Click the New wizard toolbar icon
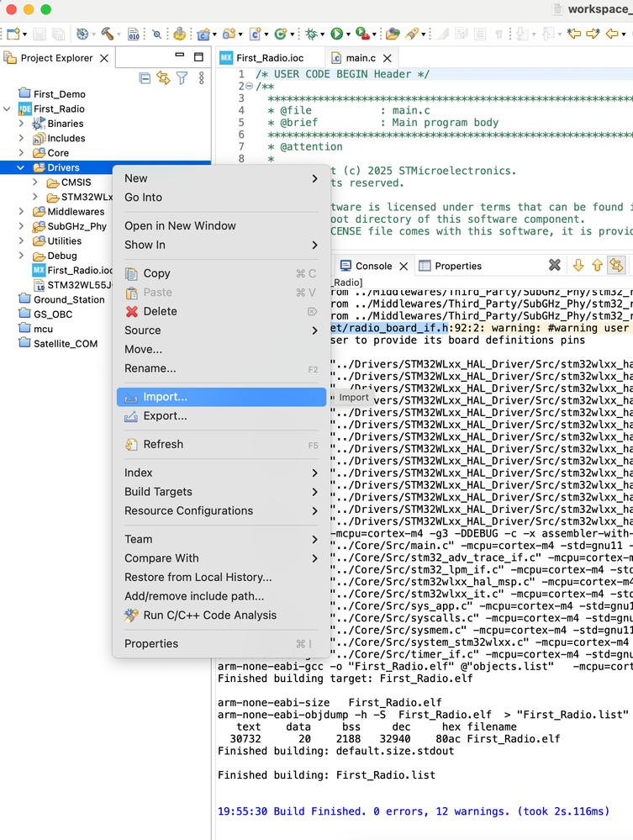 13,34
